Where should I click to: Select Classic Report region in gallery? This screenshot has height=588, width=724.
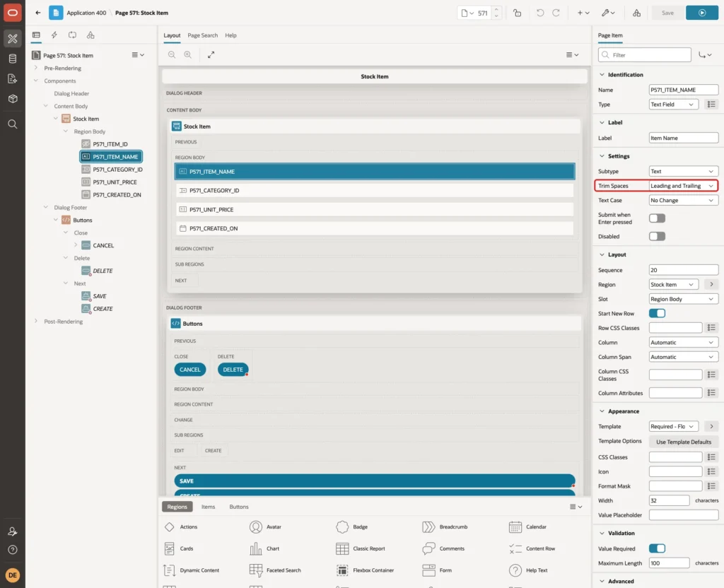tap(361, 548)
